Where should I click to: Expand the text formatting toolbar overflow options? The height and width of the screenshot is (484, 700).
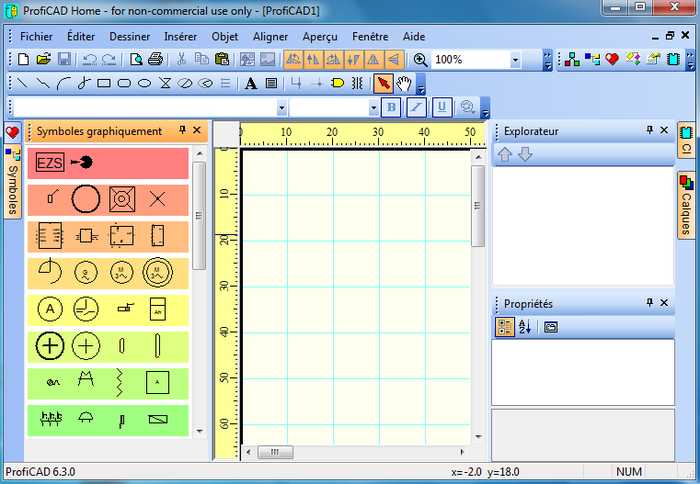pos(485,108)
